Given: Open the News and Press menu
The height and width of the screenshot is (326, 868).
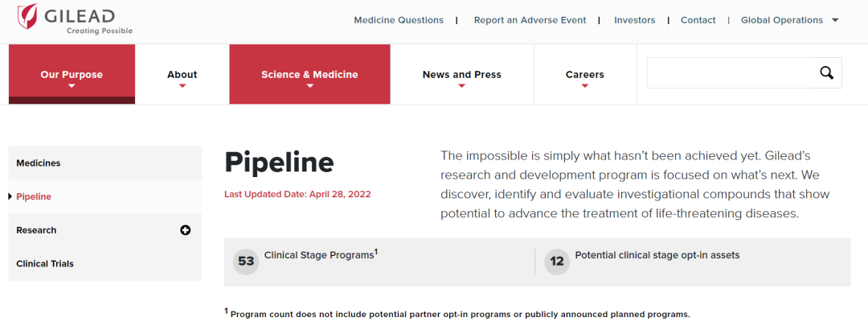Looking at the screenshot, I should pos(461,74).
